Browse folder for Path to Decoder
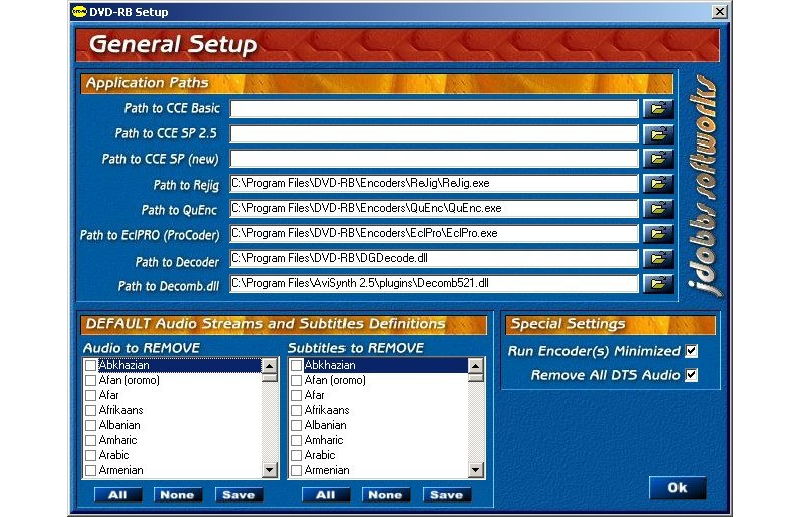This screenshot has height=517, width=800. (x=658, y=258)
